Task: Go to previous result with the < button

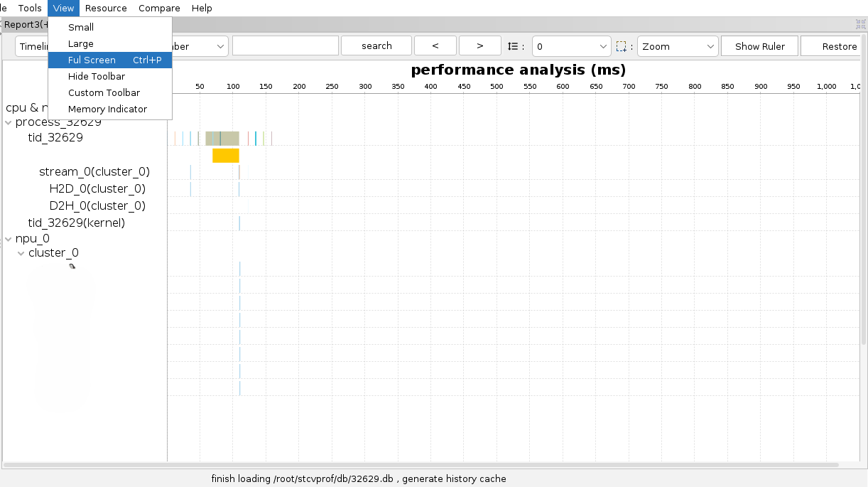Action: click(435, 46)
